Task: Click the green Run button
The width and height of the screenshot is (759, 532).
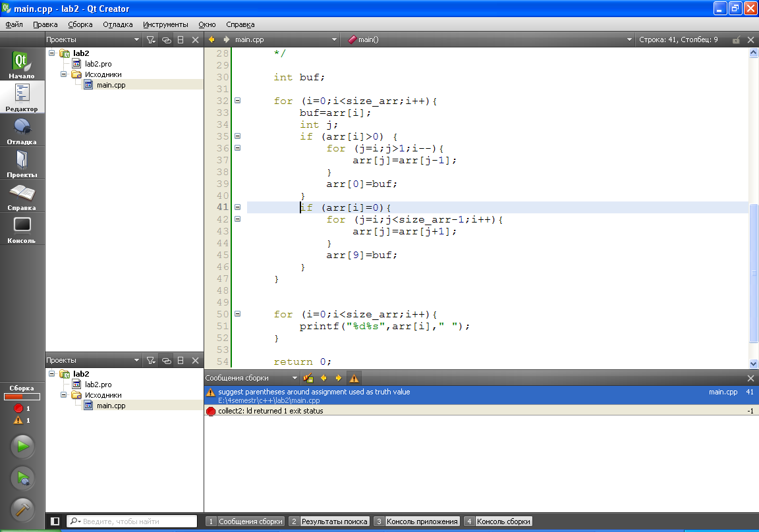Action: pyautogui.click(x=22, y=446)
